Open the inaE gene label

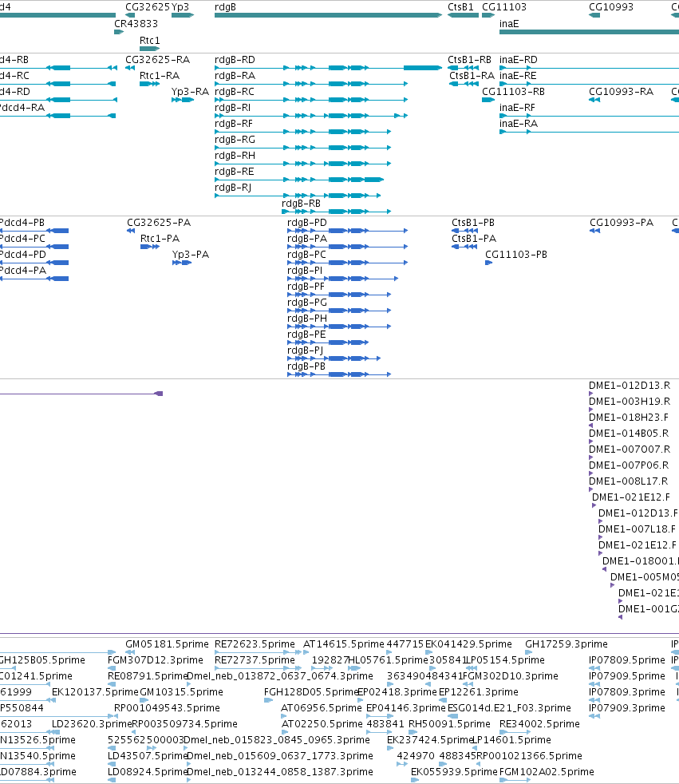click(x=509, y=23)
